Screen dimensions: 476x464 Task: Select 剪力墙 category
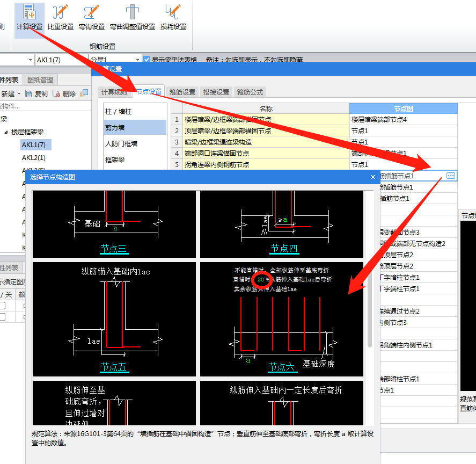135,128
